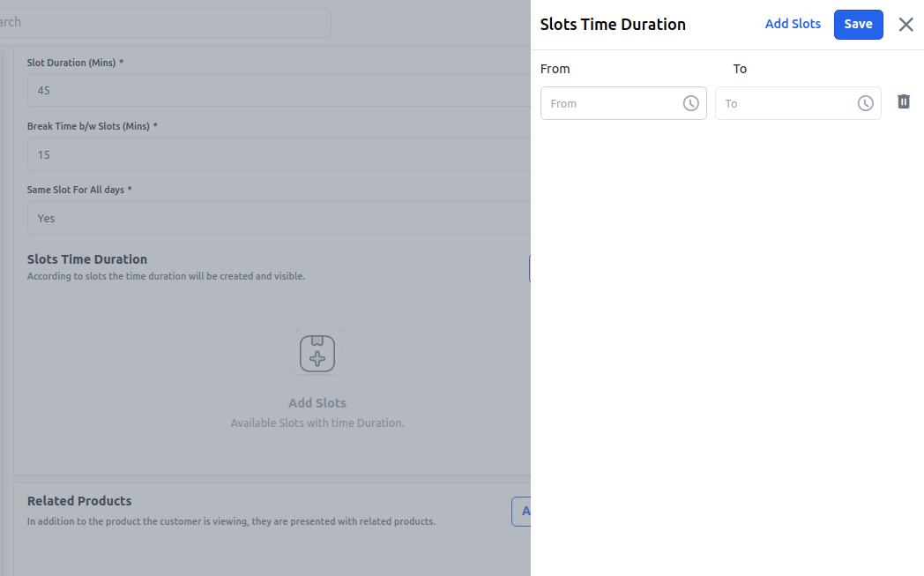924x576 pixels.
Task: Click the Add Slots link in panel header
Action: coord(793,24)
